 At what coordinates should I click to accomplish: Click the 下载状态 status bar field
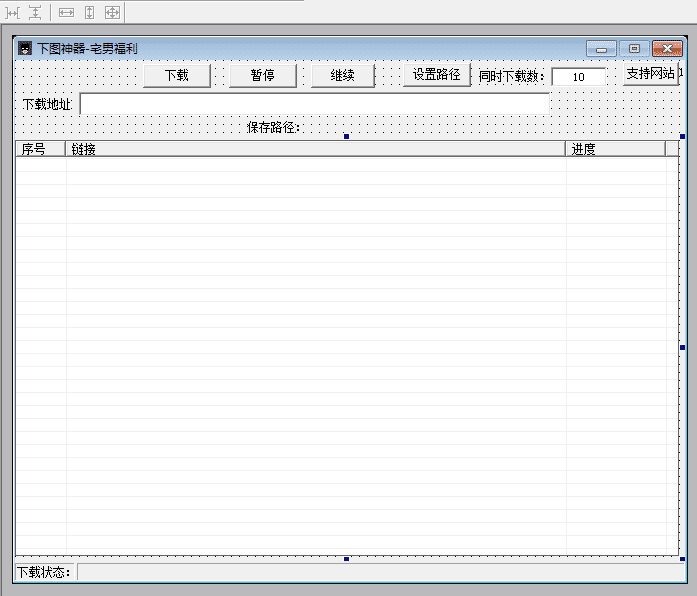coord(380,572)
